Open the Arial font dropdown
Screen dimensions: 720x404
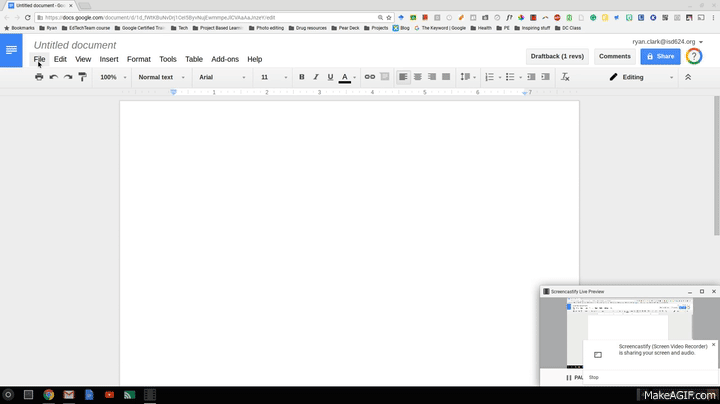pos(220,77)
